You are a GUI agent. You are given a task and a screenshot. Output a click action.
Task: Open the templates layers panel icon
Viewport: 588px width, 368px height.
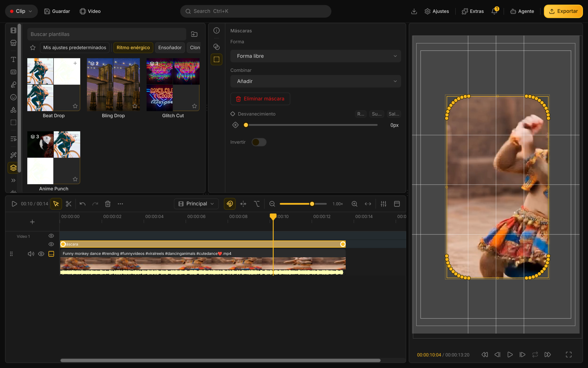click(13, 168)
